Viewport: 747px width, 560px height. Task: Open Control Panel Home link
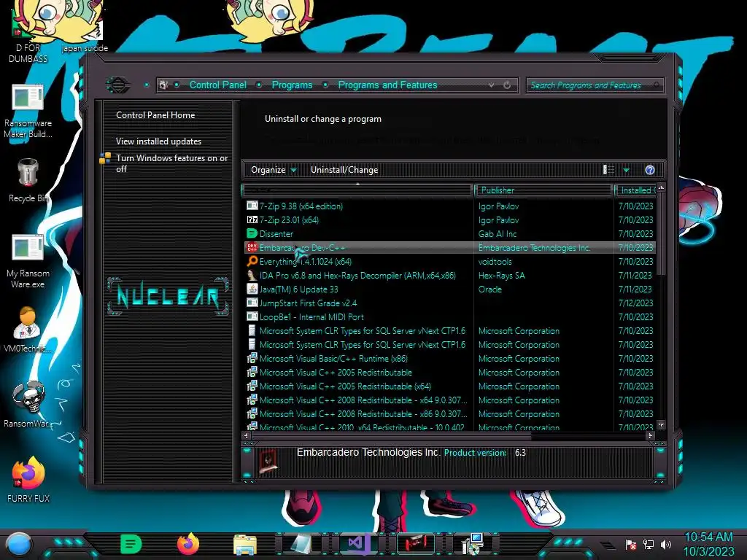[x=155, y=114]
